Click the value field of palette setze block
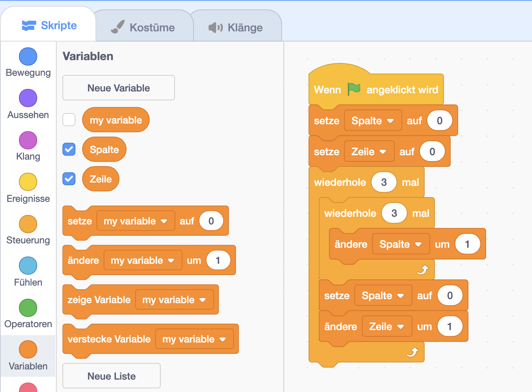Viewport: 532px width, 392px height. (211, 221)
